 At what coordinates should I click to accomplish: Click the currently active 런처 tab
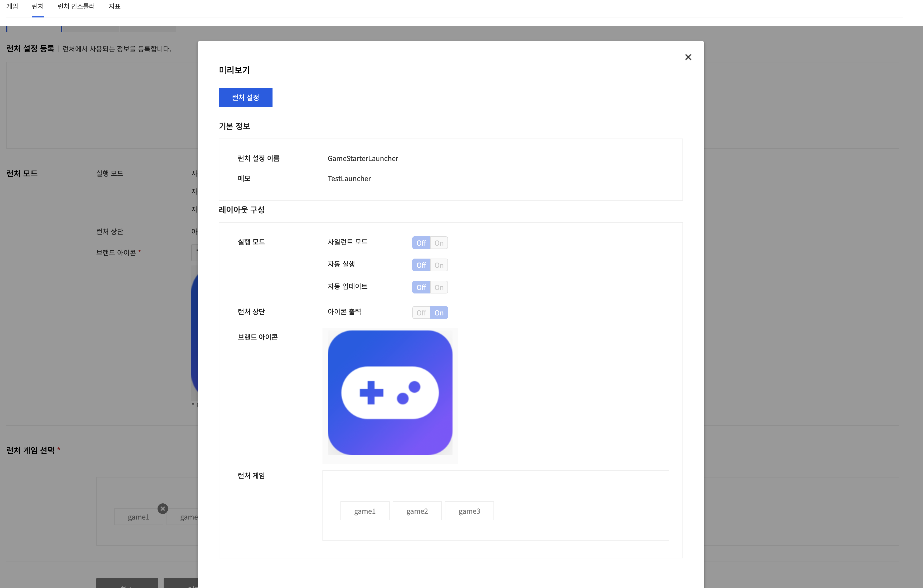point(38,6)
